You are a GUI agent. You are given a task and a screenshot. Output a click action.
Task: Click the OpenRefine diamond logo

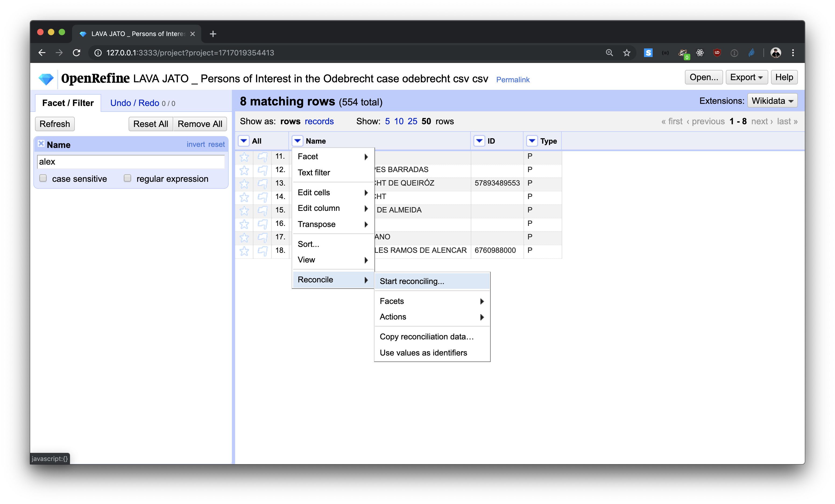[x=46, y=79]
